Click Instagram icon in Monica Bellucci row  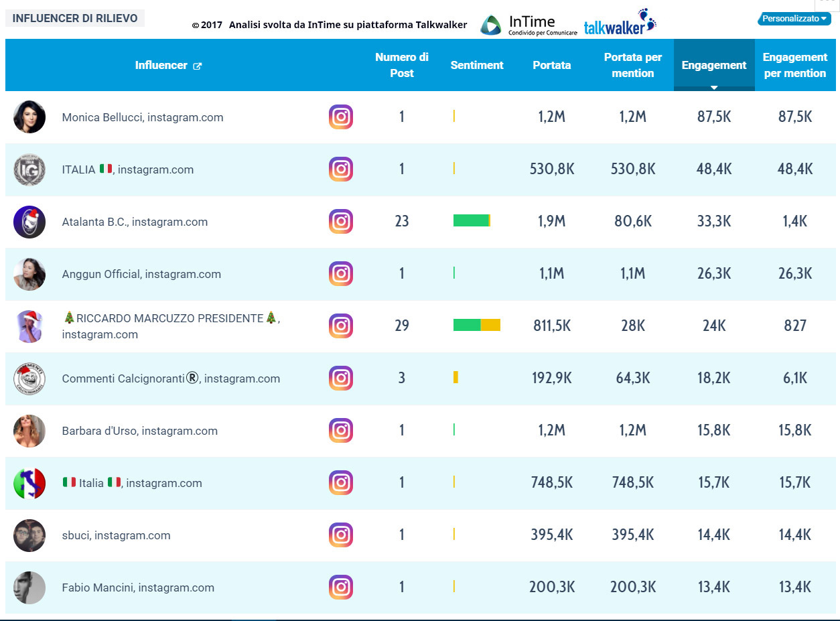tap(341, 117)
